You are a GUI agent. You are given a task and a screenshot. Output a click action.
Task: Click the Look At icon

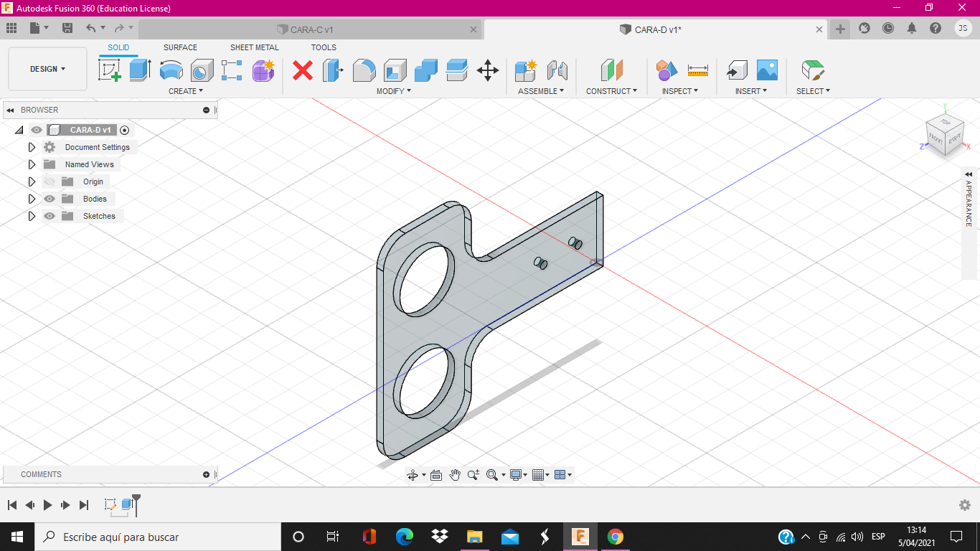[x=435, y=475]
